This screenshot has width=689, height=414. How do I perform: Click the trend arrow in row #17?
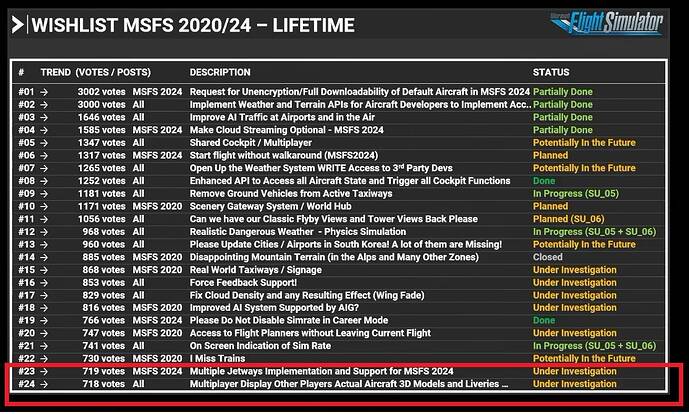[x=44, y=296]
